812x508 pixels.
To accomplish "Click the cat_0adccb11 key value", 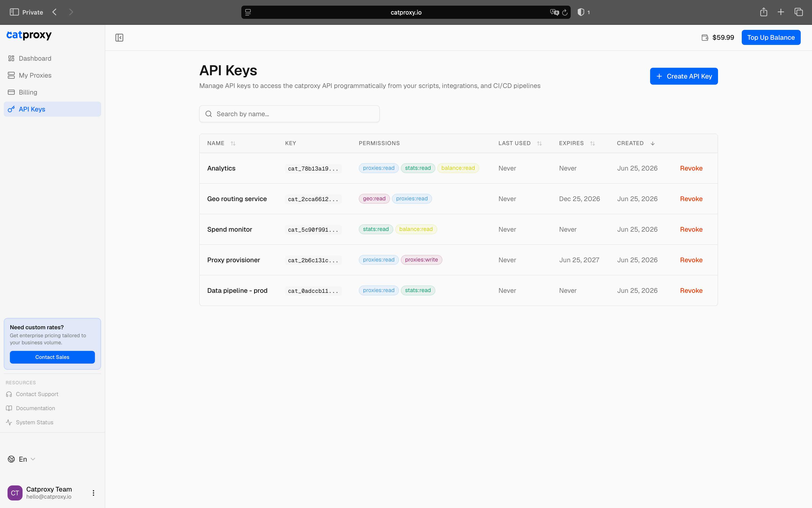I will (313, 291).
